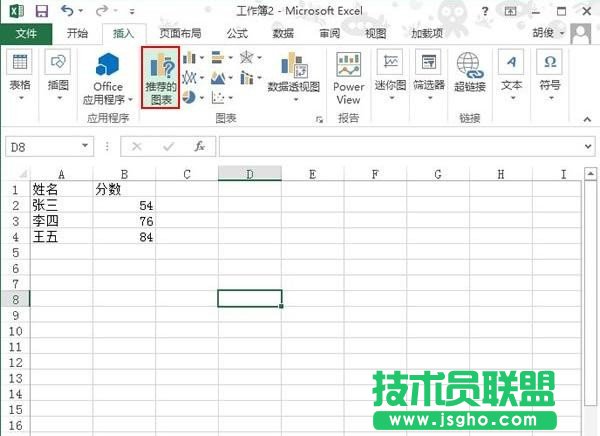Expand 数据透视图 dropdown arrow
Viewport: 600px width, 436px height.
296,100
